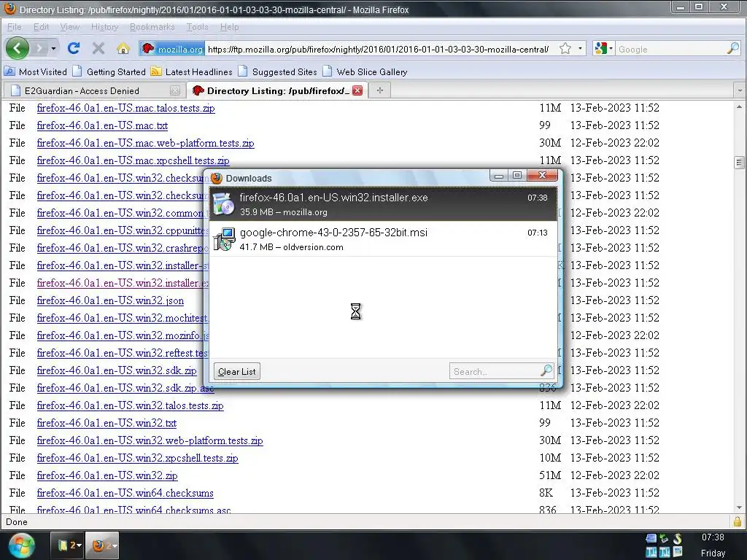
Task: Click the Downloads window Firefox title icon
Action: coord(217,178)
